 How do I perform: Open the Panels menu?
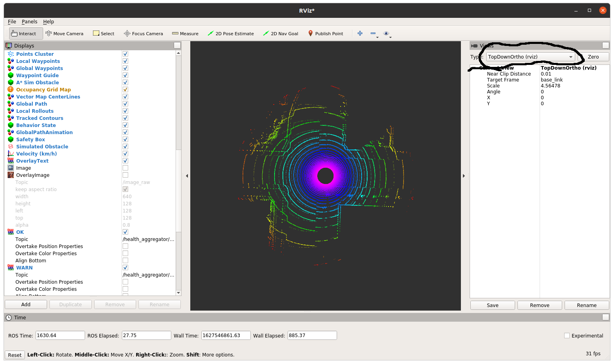(29, 21)
